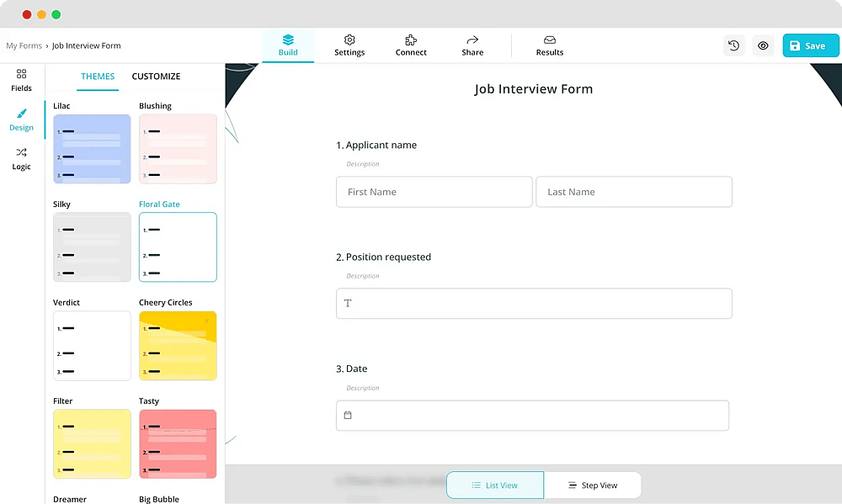Click the yellow minimize window button
842x504 pixels.
click(x=41, y=14)
